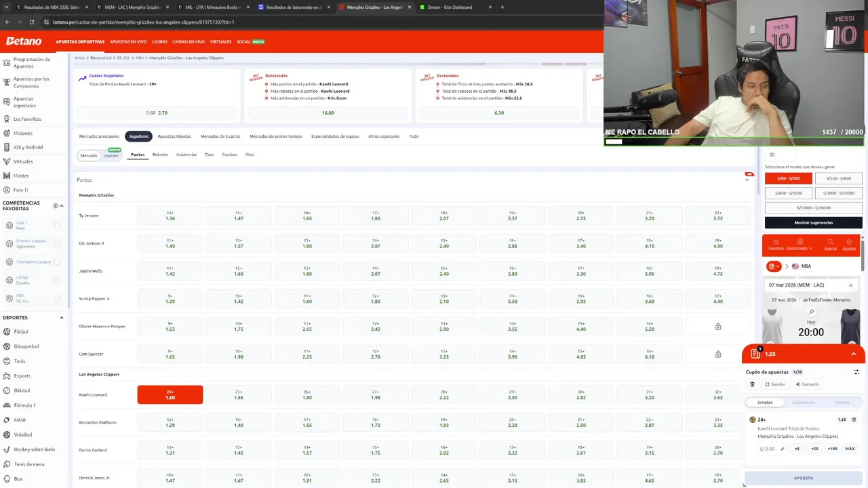The image size is (868, 488).
Task: Select S/60 - S/200 winning amount
Action: 788,178
